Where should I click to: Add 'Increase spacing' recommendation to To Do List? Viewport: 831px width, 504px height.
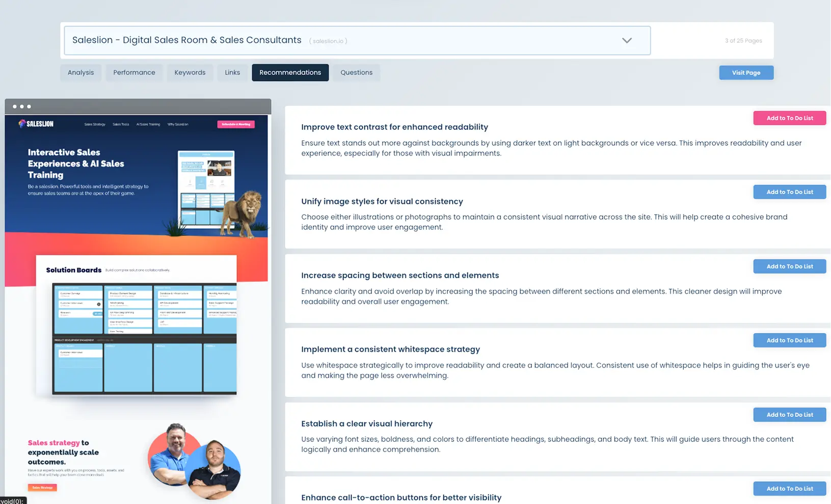pyautogui.click(x=790, y=266)
